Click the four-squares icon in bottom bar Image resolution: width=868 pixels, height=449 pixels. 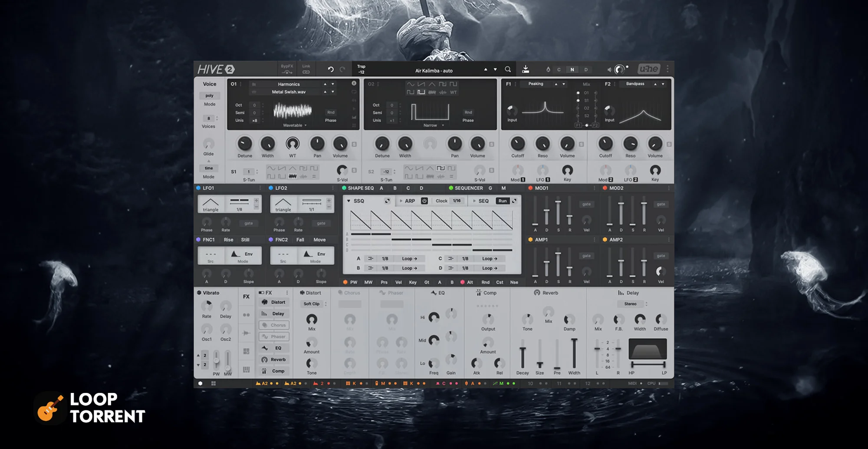tap(213, 383)
